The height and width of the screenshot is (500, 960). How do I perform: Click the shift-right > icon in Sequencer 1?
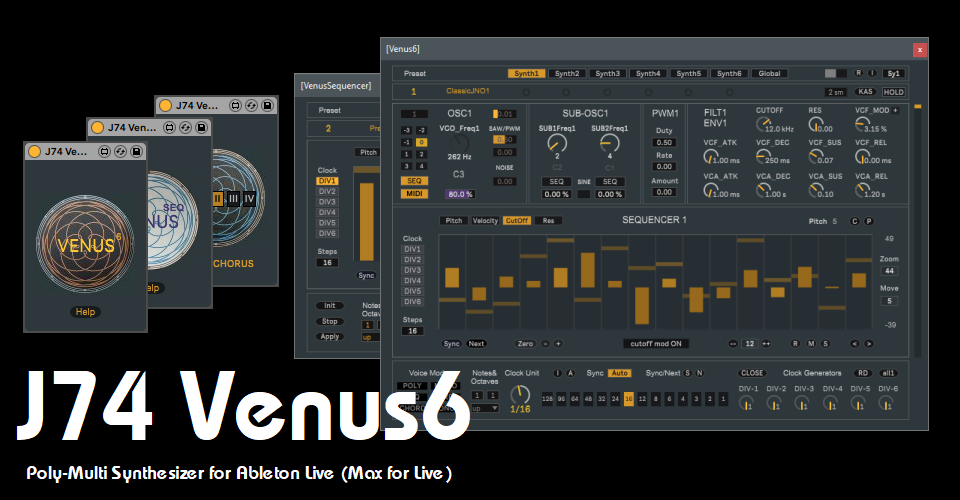(868, 344)
